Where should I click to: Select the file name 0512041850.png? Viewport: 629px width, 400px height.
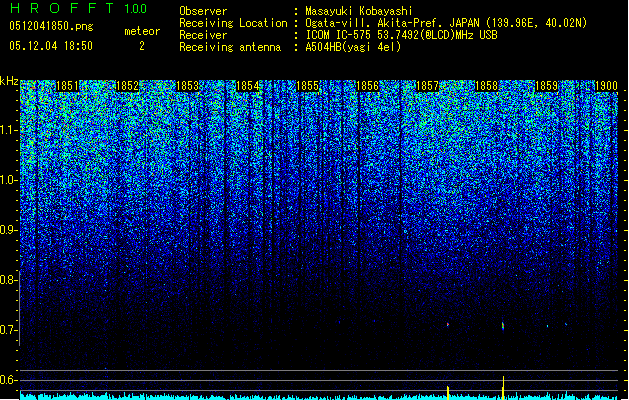click(51, 26)
